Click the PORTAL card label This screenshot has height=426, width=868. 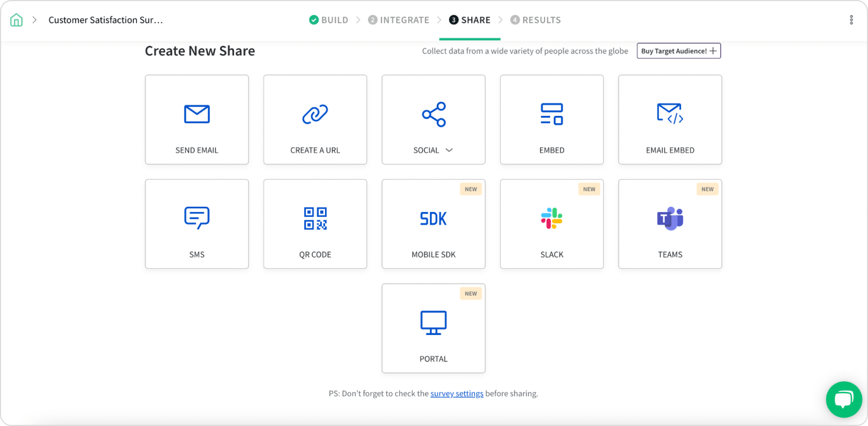433,359
